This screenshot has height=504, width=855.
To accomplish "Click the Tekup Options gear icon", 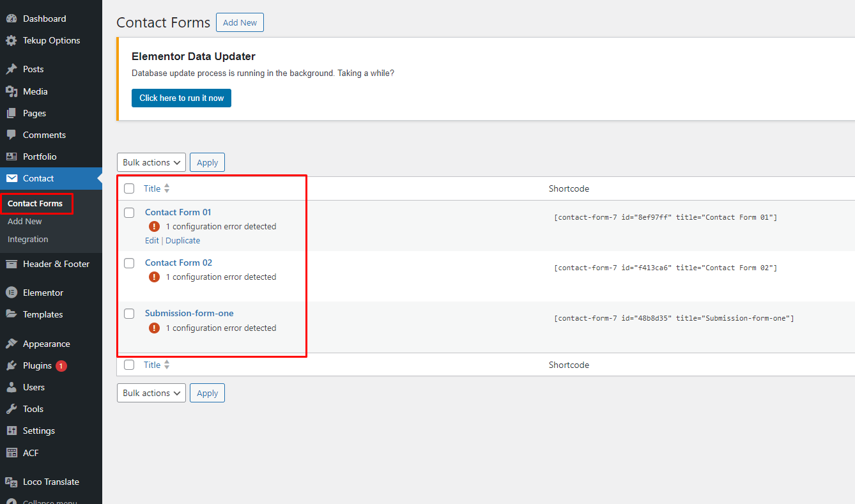I will point(12,40).
